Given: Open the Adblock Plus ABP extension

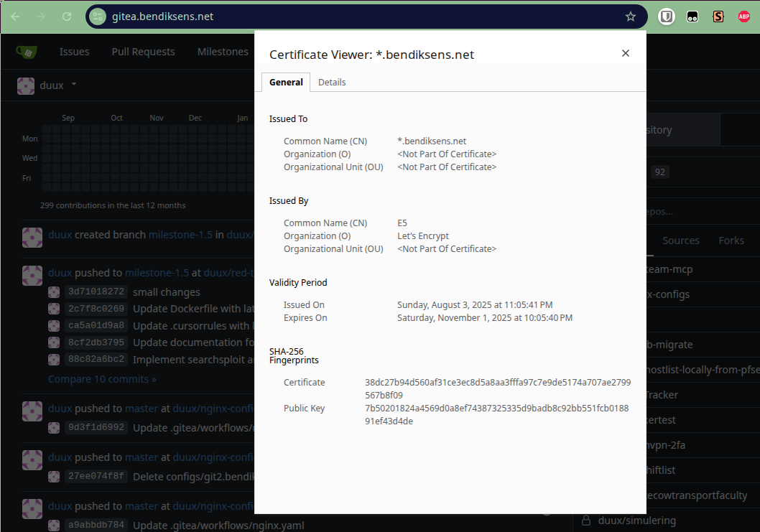Looking at the screenshot, I should pos(744,17).
